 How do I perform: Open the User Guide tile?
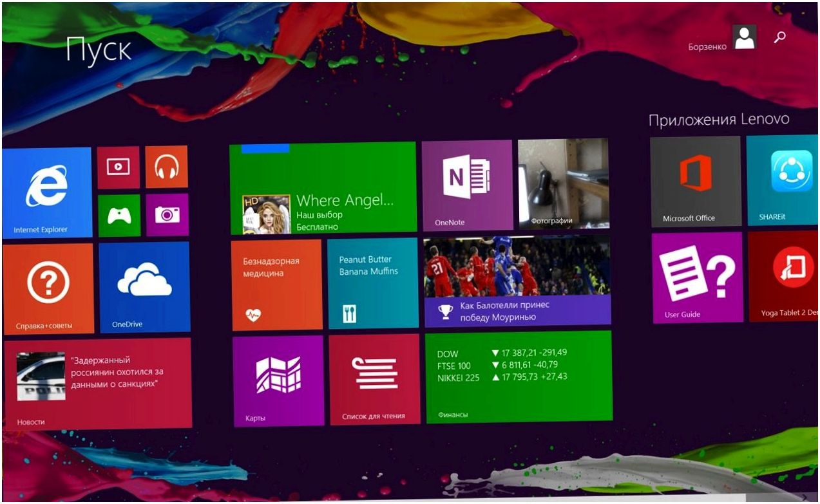point(698,277)
